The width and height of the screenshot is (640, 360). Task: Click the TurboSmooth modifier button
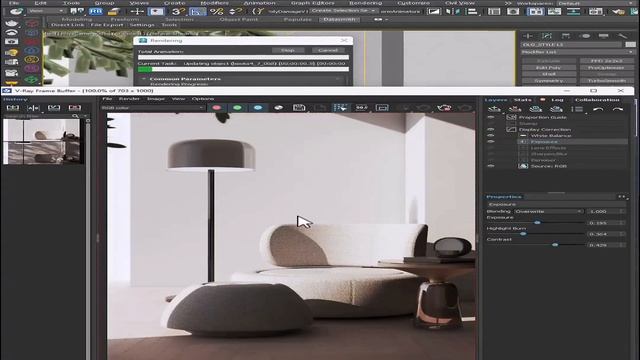(x=607, y=80)
